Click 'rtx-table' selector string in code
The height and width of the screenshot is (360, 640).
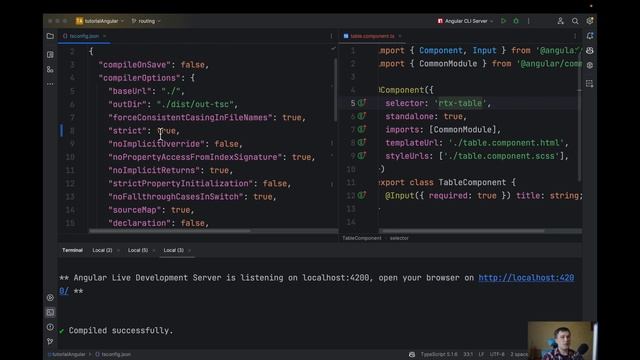pos(460,103)
